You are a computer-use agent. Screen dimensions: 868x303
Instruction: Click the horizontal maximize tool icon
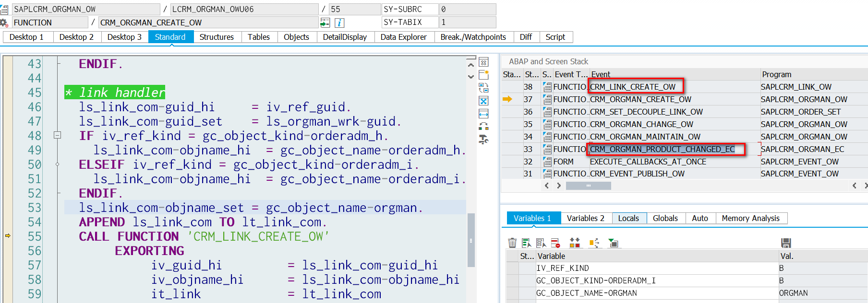click(x=484, y=114)
